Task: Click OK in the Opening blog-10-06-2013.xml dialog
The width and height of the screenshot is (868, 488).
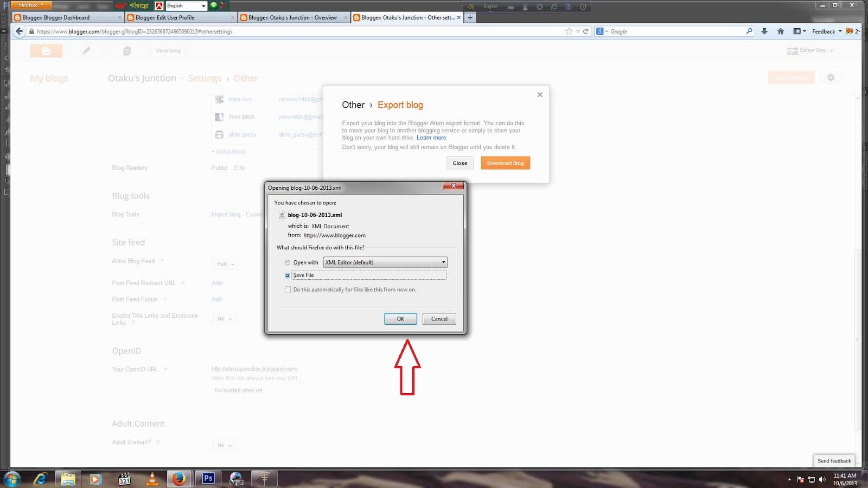Action: pyautogui.click(x=400, y=319)
